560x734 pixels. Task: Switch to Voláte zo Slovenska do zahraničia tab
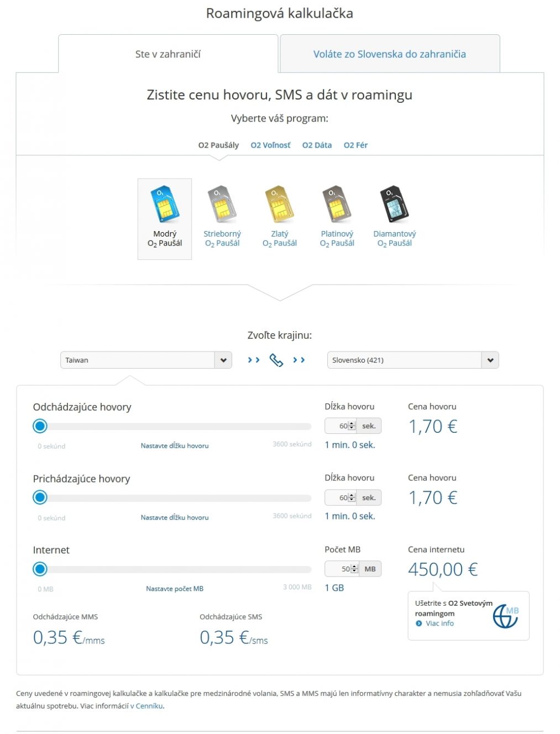tap(390, 54)
